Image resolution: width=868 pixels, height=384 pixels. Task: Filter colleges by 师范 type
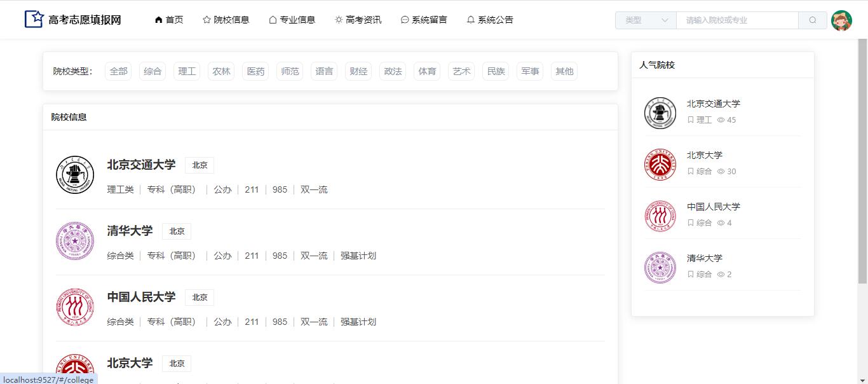pyautogui.click(x=290, y=71)
